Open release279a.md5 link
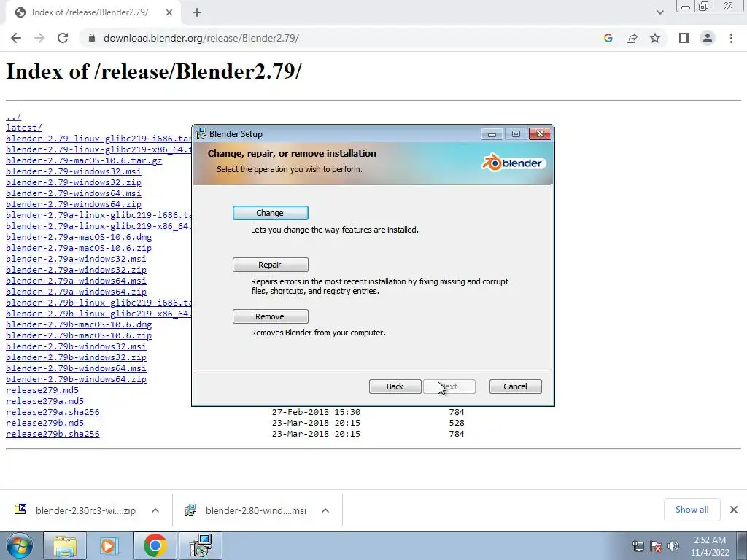 click(44, 402)
